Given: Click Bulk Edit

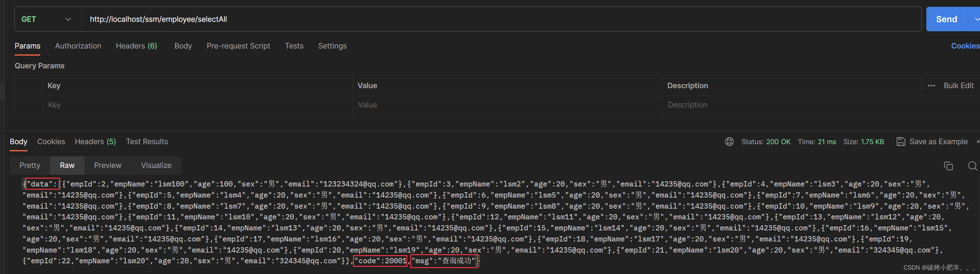Looking at the screenshot, I should (958, 86).
